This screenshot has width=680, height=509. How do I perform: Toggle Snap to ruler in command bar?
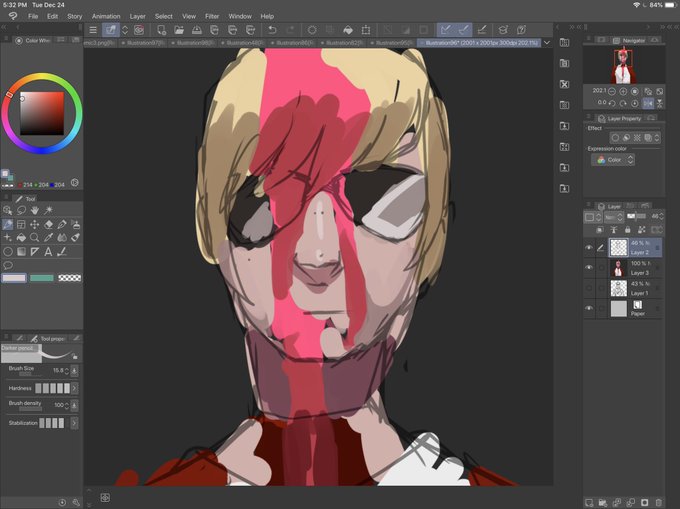pyautogui.click(x=445, y=30)
